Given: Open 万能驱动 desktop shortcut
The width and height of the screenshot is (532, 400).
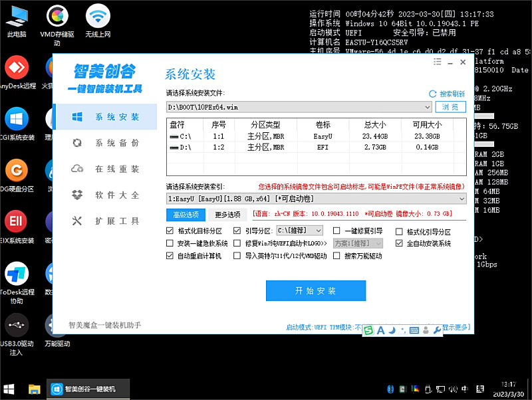Looking at the screenshot, I should click(57, 330).
